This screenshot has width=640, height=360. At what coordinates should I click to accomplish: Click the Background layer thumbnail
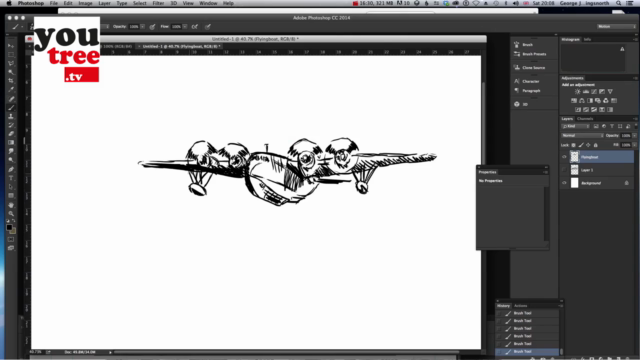click(x=574, y=183)
